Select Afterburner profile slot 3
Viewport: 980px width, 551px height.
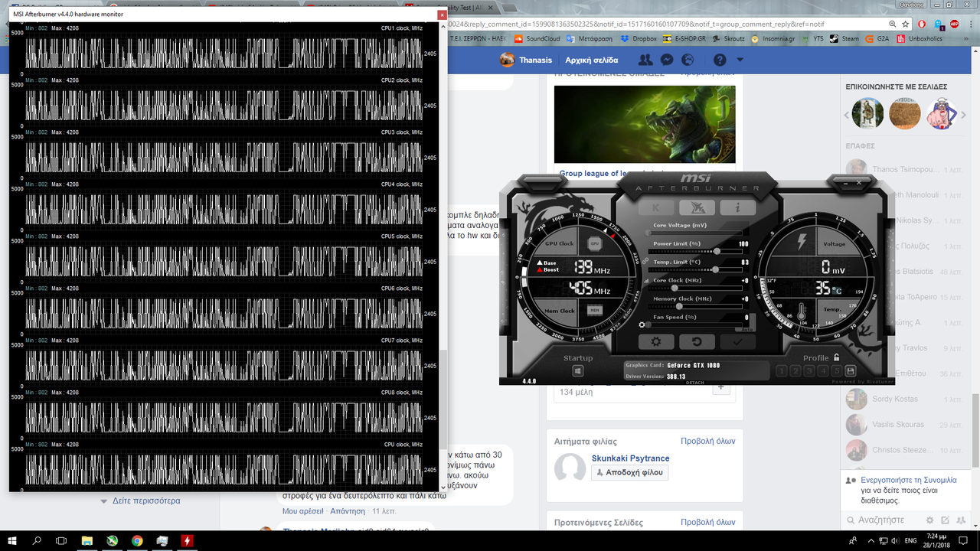(x=809, y=371)
